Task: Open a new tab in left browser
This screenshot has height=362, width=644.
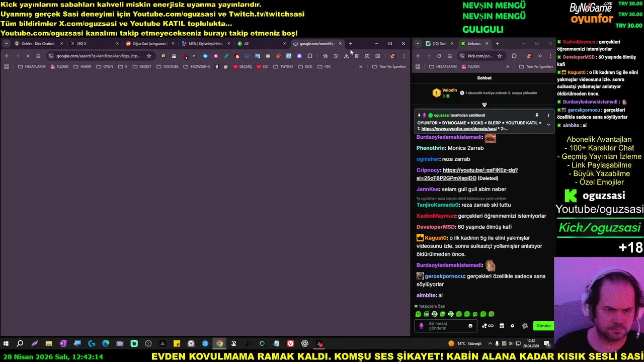Action: [351, 43]
